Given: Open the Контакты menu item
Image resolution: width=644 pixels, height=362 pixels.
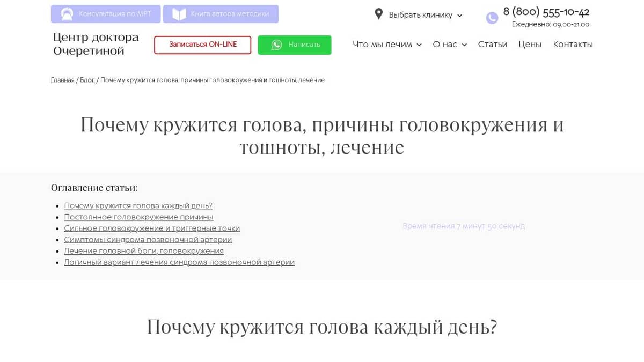Looking at the screenshot, I should [x=573, y=45].
